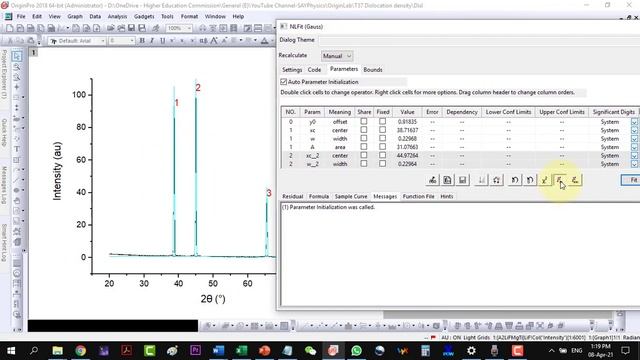Viewport: 640px width, 360px height.
Task: Click the Fit Until Converged icon
Action: point(575,180)
